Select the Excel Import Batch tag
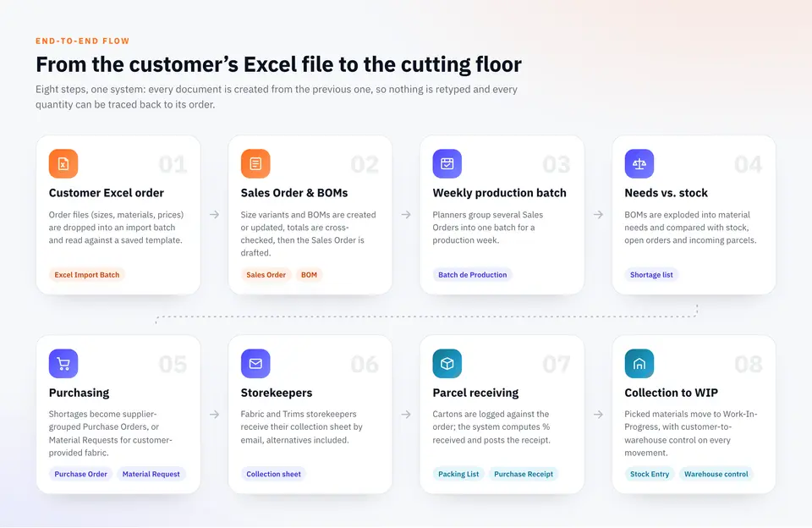This screenshot has width=812, height=528. (x=87, y=275)
